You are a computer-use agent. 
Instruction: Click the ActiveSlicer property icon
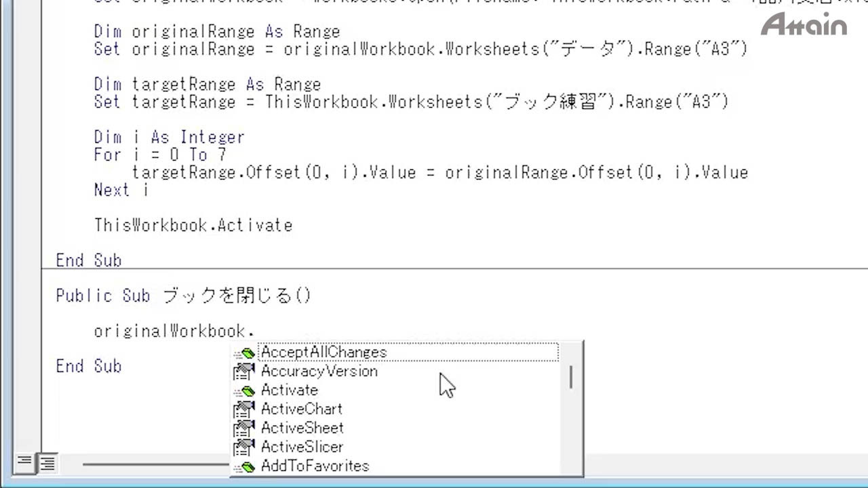(243, 447)
